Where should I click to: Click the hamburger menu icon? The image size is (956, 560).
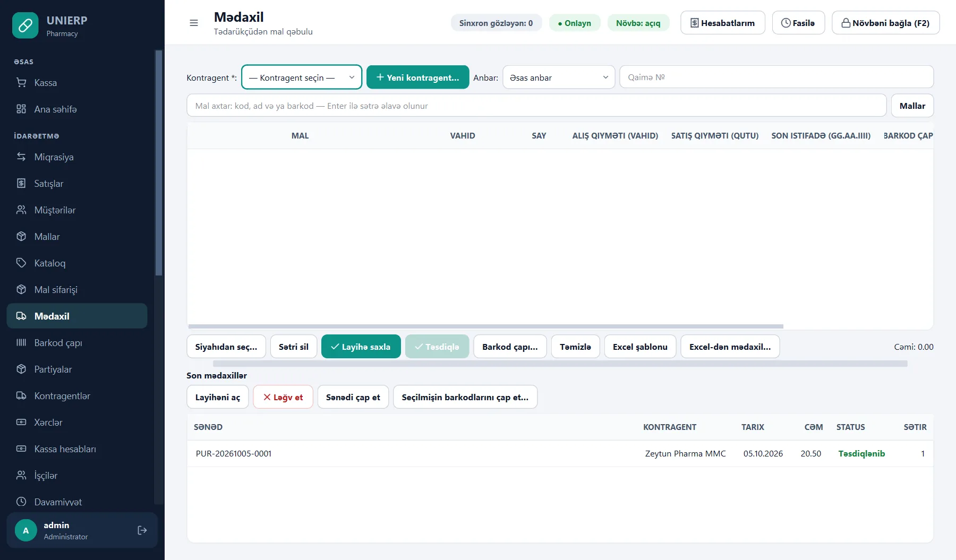(194, 23)
